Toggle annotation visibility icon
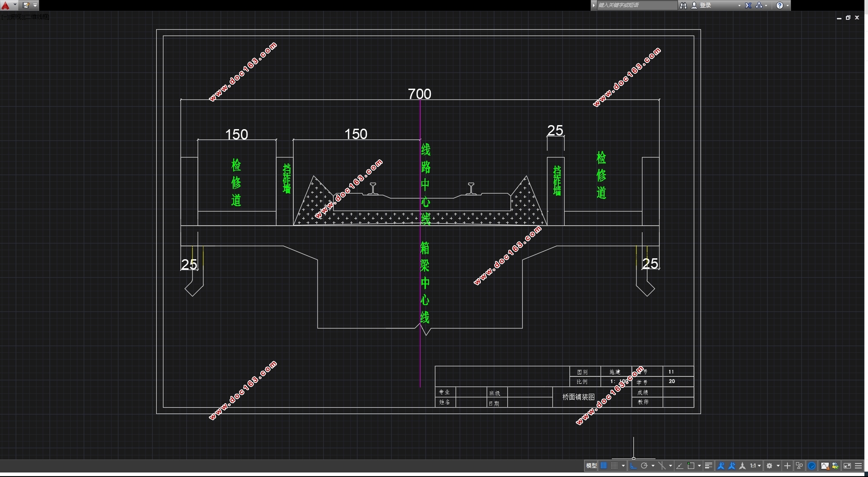868x477 pixels. click(x=721, y=466)
